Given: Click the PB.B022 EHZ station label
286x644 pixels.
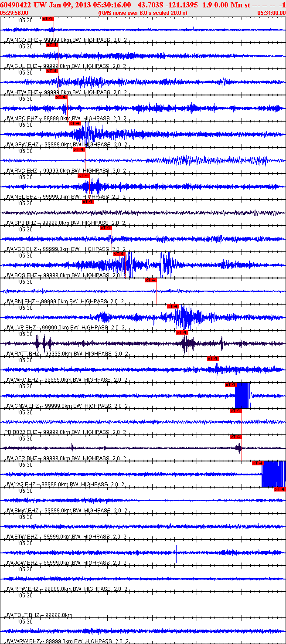Looking at the screenshot, I should click(20, 432).
